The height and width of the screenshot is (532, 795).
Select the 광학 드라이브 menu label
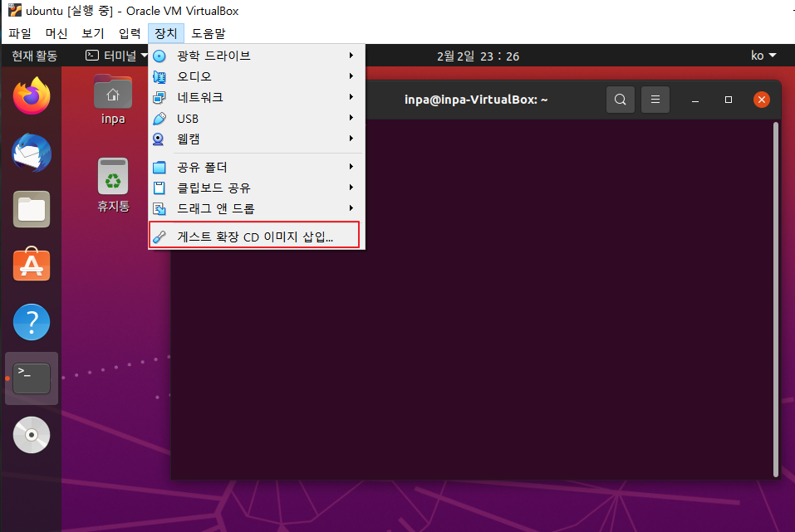click(213, 56)
